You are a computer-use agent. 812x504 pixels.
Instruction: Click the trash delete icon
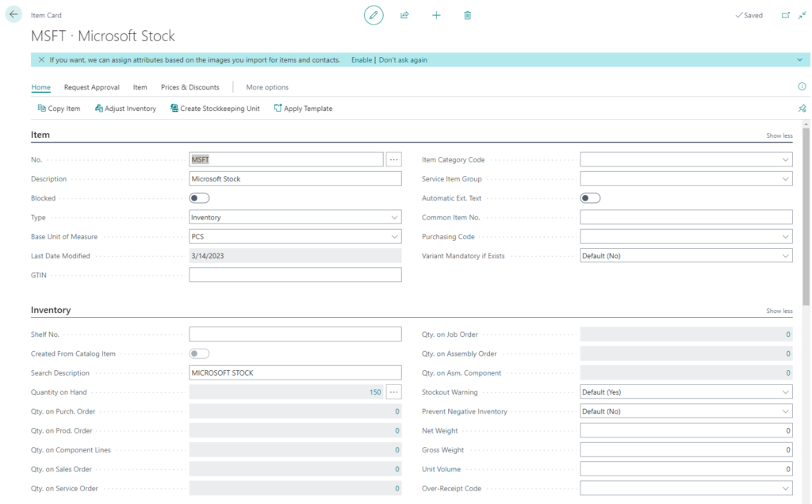click(x=468, y=15)
